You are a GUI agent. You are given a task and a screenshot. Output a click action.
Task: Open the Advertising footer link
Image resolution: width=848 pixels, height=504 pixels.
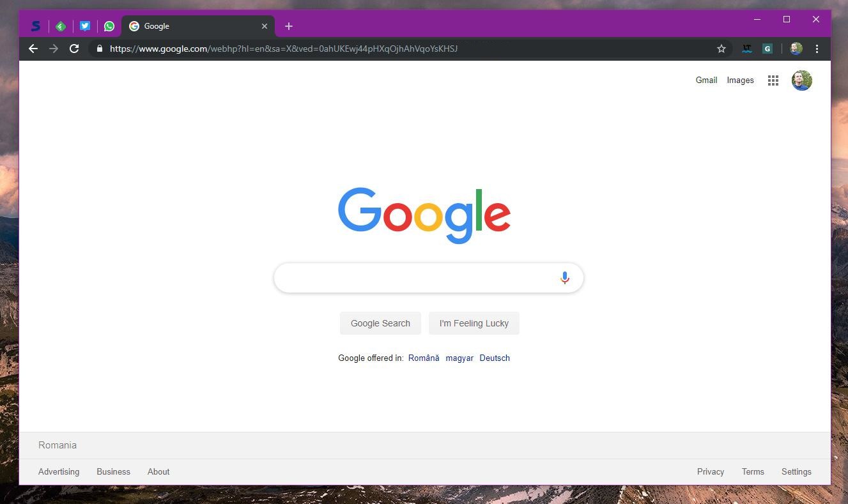point(59,471)
